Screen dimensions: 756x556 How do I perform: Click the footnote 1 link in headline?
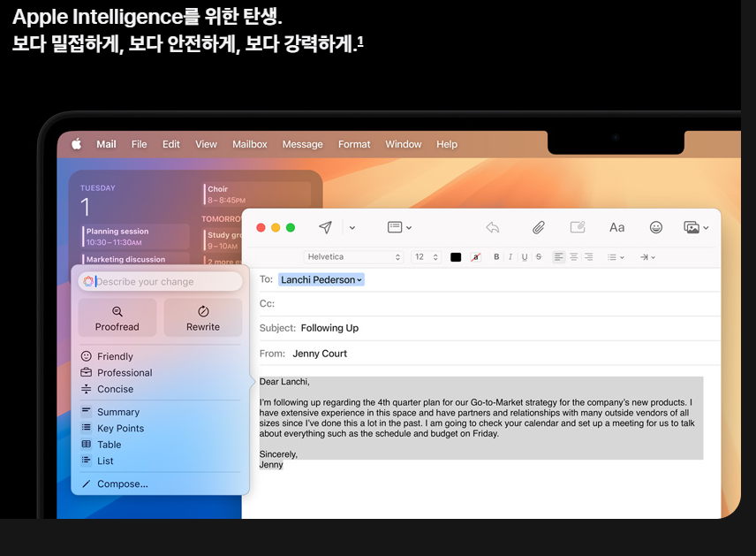pyautogui.click(x=360, y=42)
